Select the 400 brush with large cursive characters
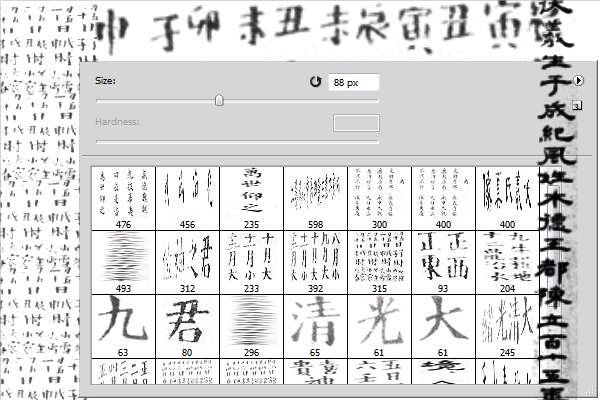The height and width of the screenshot is (400, 600). click(507, 198)
